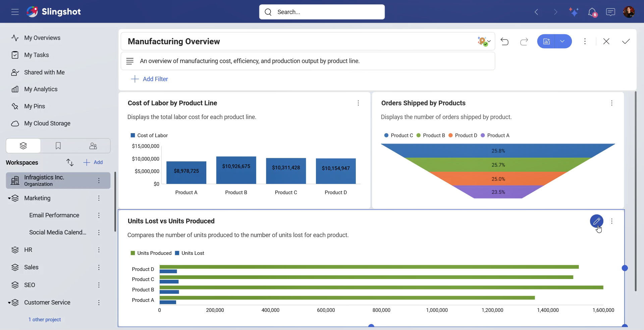Open the AI assistant sparkle icon
The image size is (644, 330).
(574, 12)
